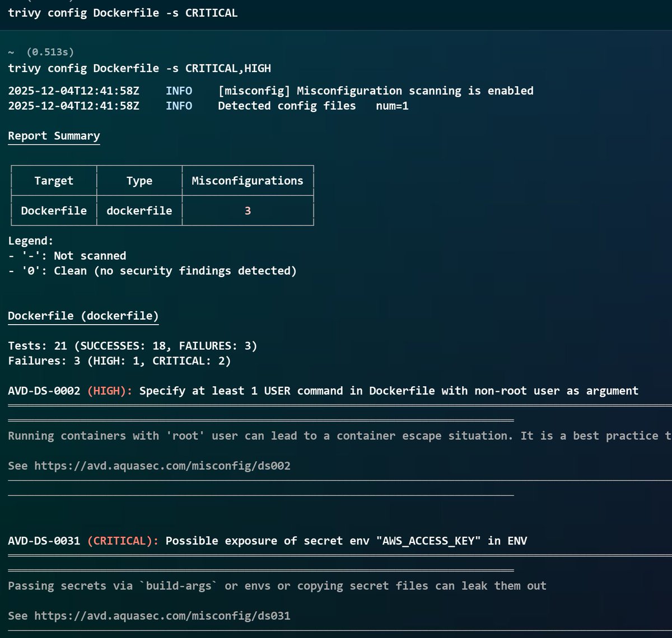This screenshot has width=672, height=638.
Task: Click the 'Type' table header
Action: (x=139, y=181)
